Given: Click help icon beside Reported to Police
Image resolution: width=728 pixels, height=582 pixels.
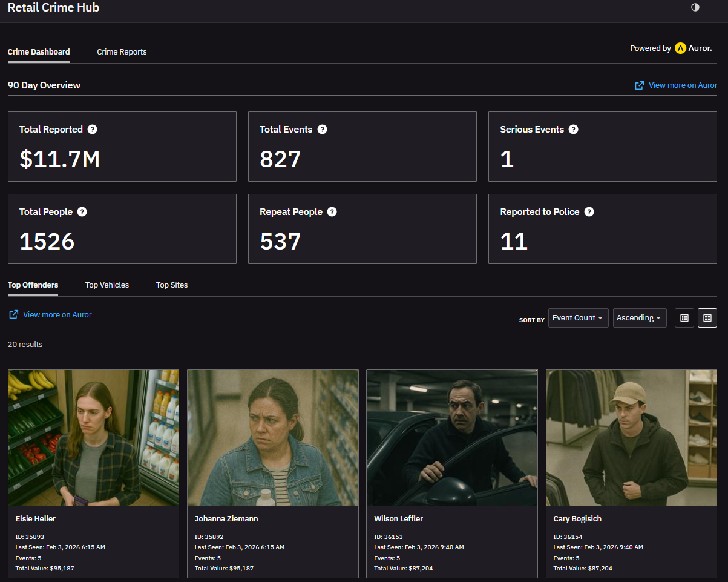Looking at the screenshot, I should (589, 211).
